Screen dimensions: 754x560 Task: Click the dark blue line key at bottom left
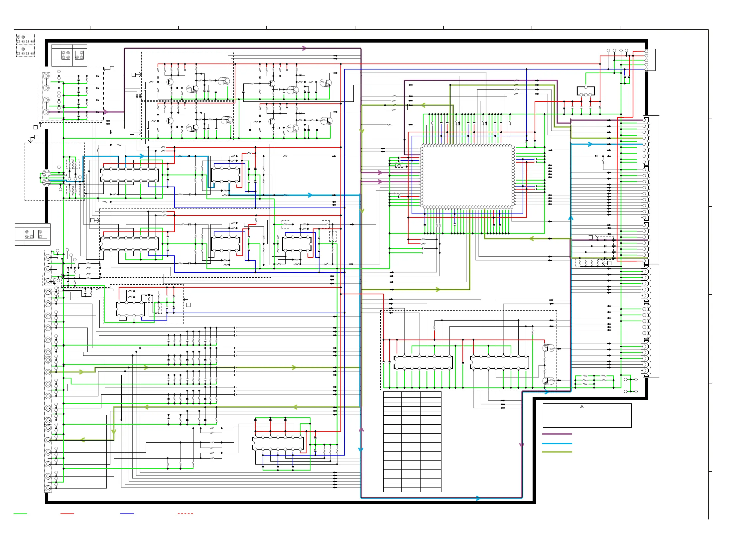tap(127, 514)
